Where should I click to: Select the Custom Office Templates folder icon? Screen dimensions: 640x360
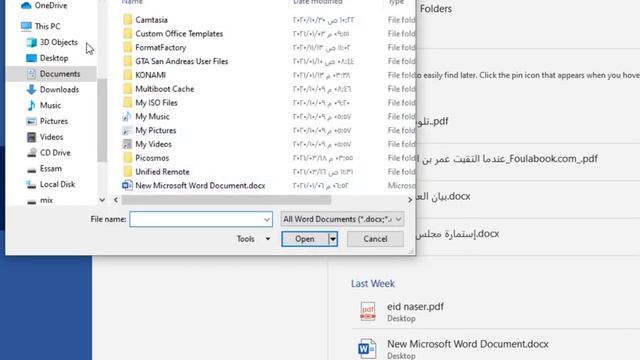tap(128, 33)
